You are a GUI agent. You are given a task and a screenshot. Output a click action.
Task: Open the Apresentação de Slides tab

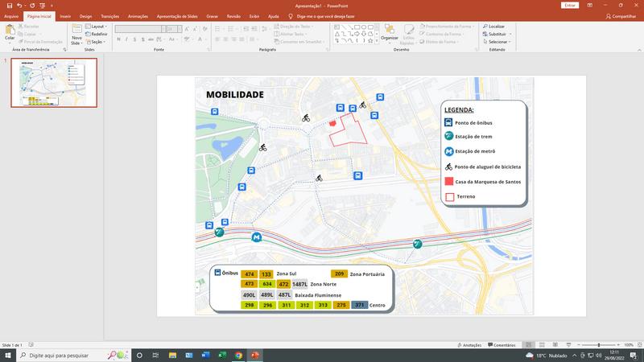click(177, 16)
